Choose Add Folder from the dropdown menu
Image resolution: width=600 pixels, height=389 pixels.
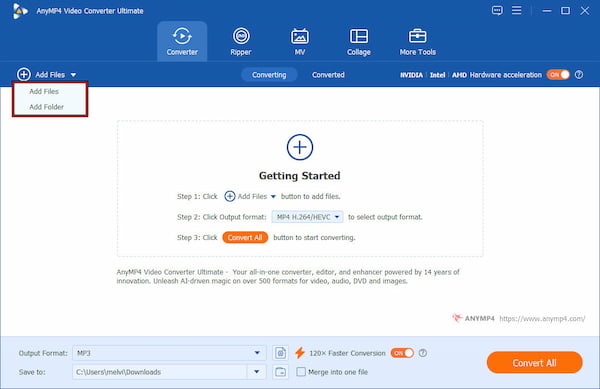click(x=46, y=107)
